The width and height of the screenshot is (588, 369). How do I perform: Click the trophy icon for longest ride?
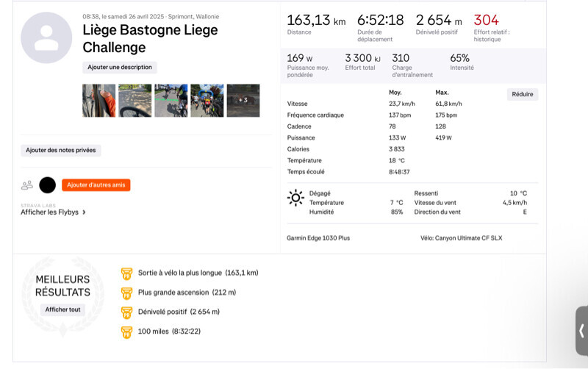(126, 273)
